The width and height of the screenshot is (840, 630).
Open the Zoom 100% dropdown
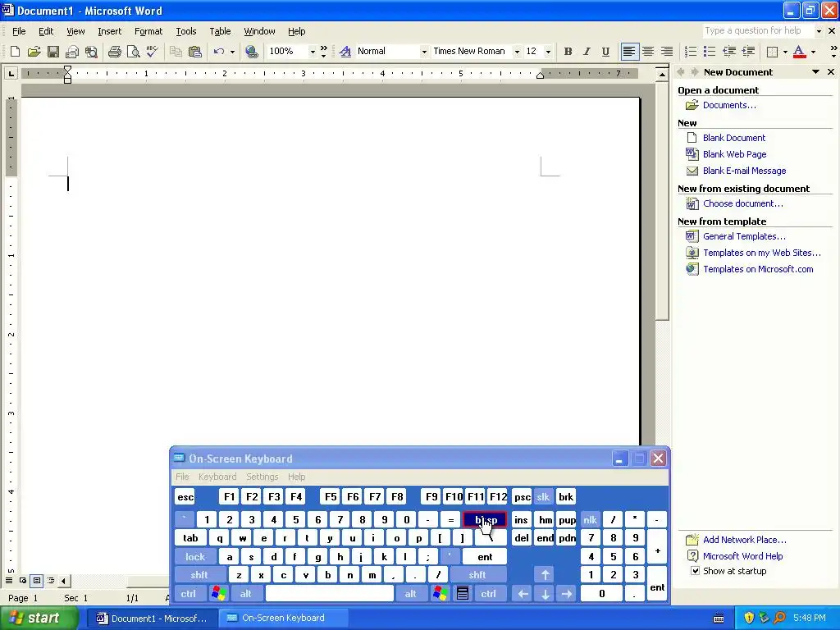[x=313, y=52]
